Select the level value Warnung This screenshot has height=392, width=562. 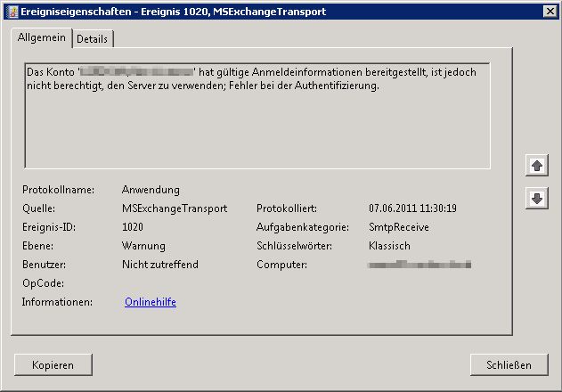[x=143, y=246]
